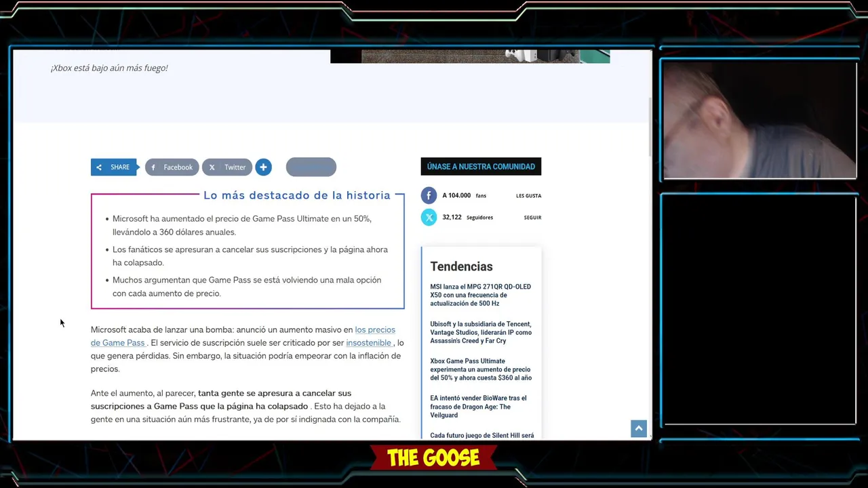This screenshot has height=488, width=868.
Task: Click the webcam overlay feed
Action: [x=759, y=120]
